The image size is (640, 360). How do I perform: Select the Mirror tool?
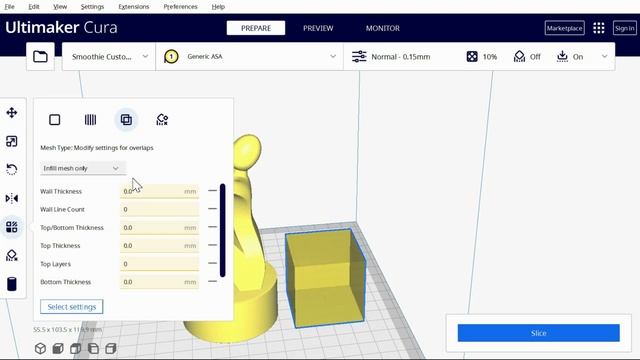pyautogui.click(x=12, y=198)
